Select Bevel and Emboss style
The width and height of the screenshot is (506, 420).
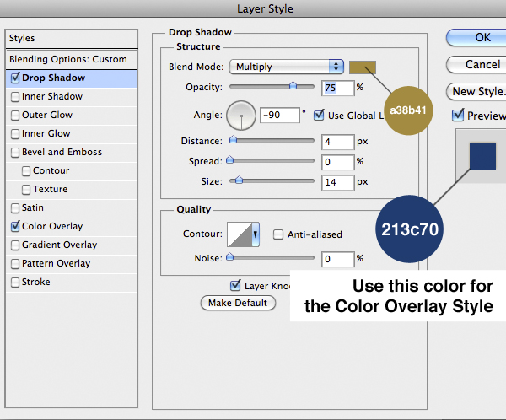pyautogui.click(x=62, y=152)
